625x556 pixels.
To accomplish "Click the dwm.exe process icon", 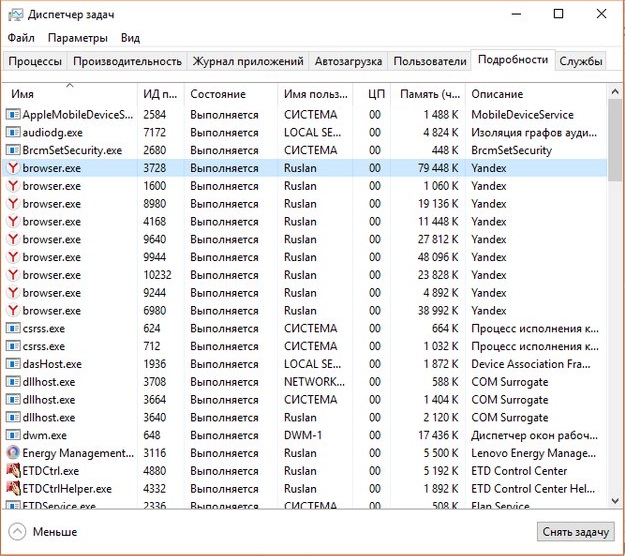I will 13,435.
